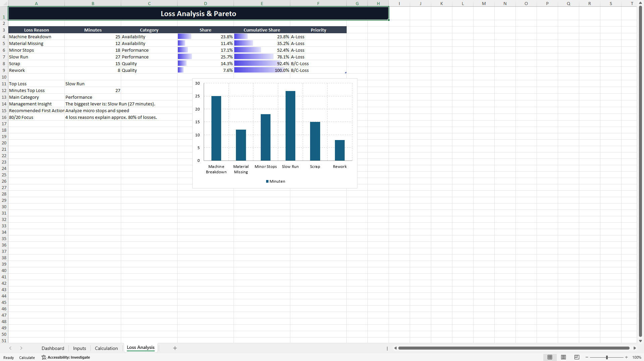644x361 pixels.
Task: Click the scroll left arrow of horizontal bar
Action: pos(395,348)
